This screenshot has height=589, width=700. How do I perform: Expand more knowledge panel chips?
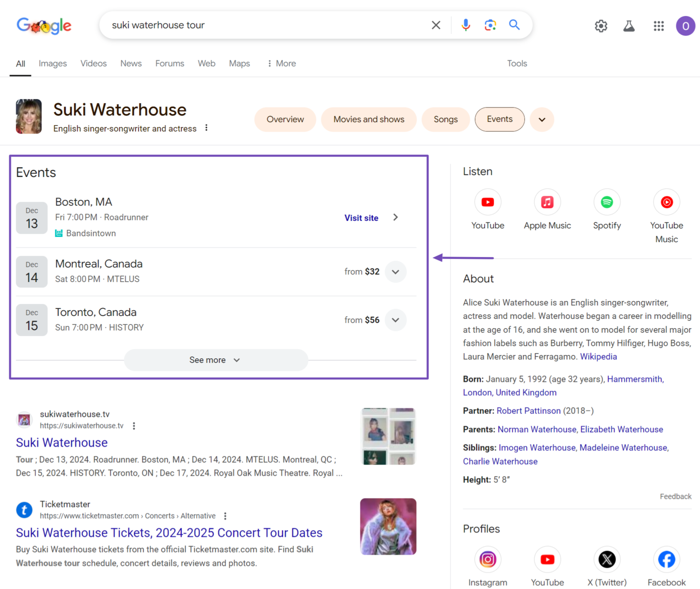point(542,119)
